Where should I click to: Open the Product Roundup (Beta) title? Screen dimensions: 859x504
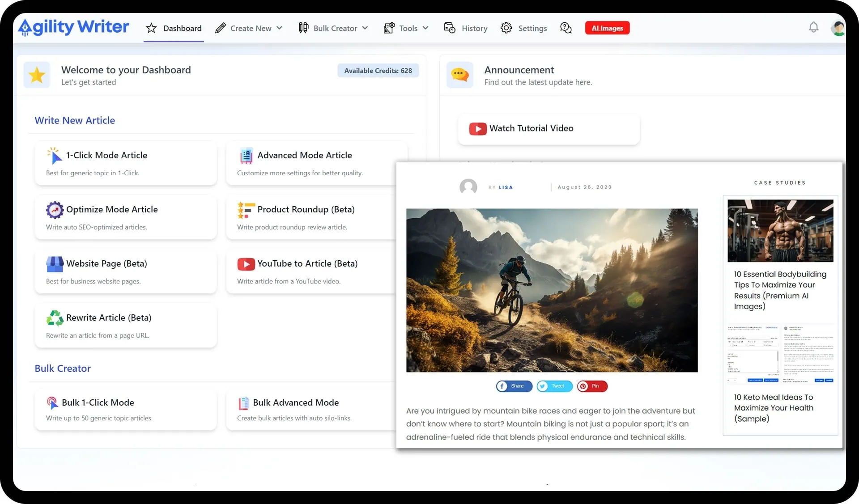306,209
